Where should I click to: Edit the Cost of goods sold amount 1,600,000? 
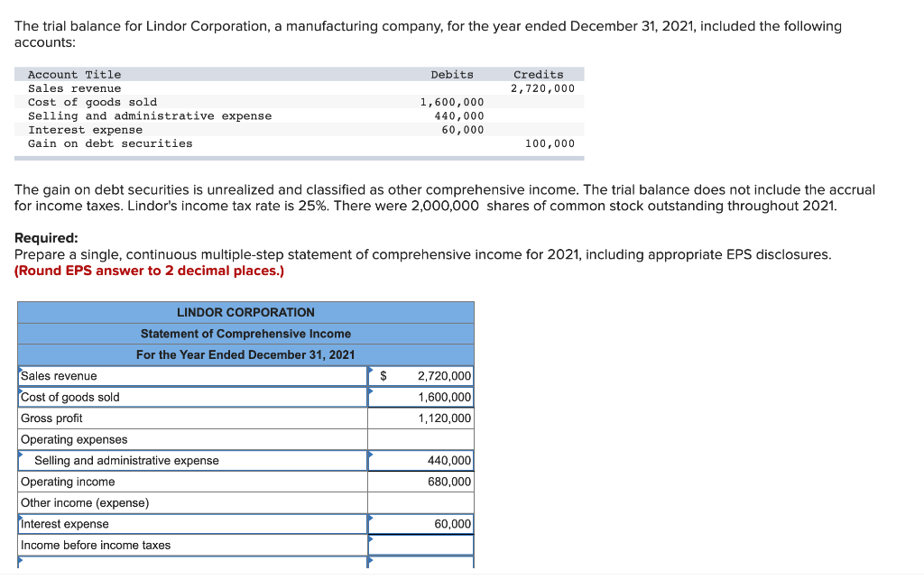click(424, 397)
